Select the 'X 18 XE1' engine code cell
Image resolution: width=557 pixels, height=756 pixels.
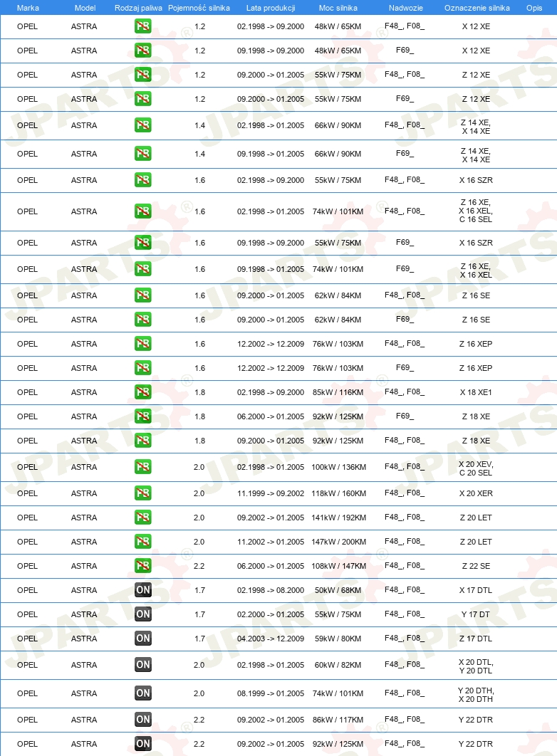coord(476,392)
